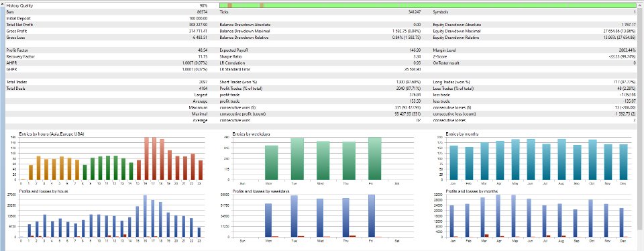Select the Sharpe Ratio label
Screen dimensions: 644x251
pos(230,56)
